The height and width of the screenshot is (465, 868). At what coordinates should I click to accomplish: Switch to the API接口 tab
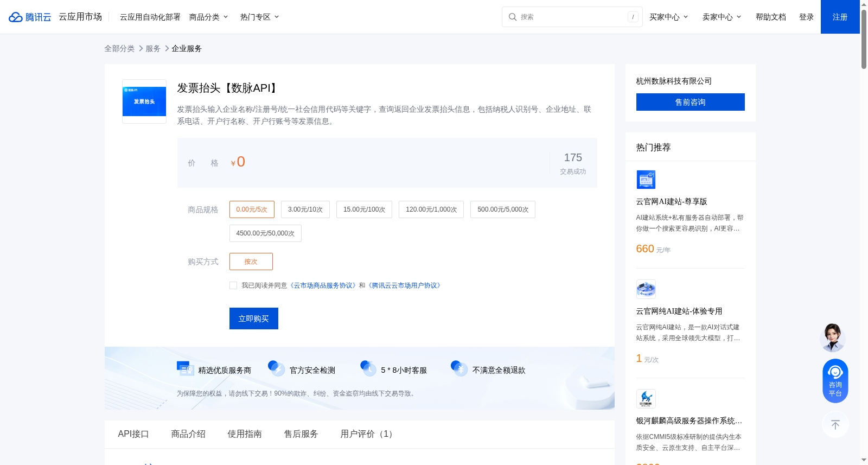pyautogui.click(x=133, y=434)
